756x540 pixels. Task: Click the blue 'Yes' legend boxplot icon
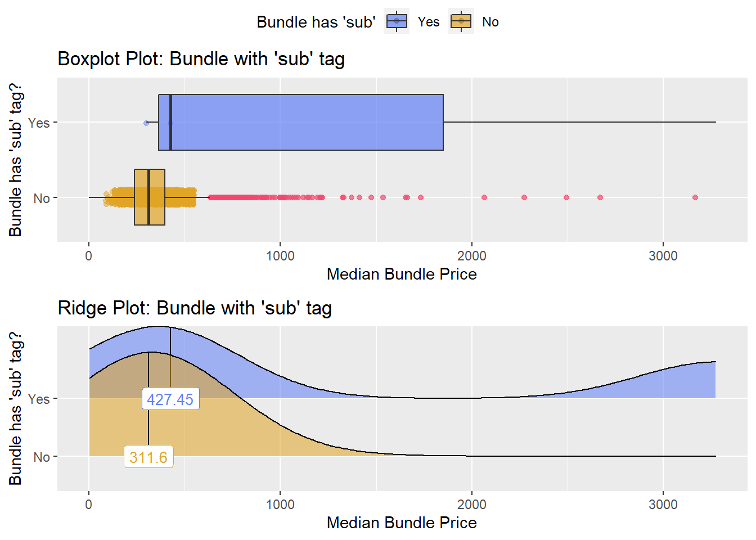tap(397, 21)
